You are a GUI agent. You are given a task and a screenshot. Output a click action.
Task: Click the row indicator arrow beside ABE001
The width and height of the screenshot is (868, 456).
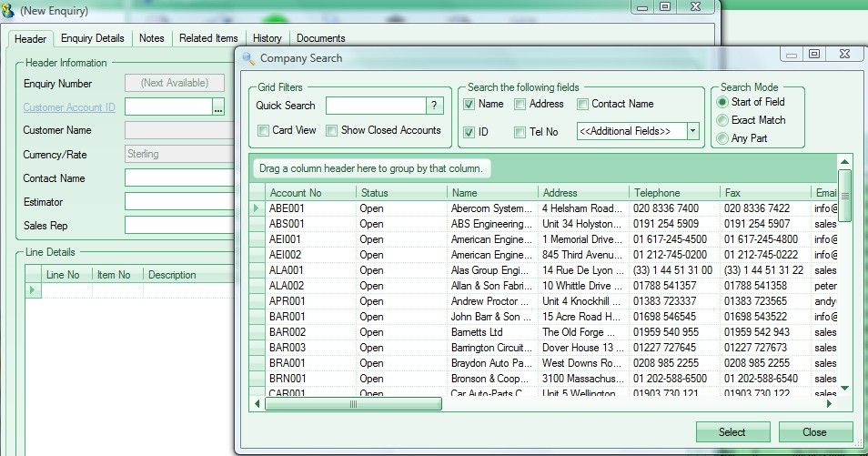(x=257, y=208)
